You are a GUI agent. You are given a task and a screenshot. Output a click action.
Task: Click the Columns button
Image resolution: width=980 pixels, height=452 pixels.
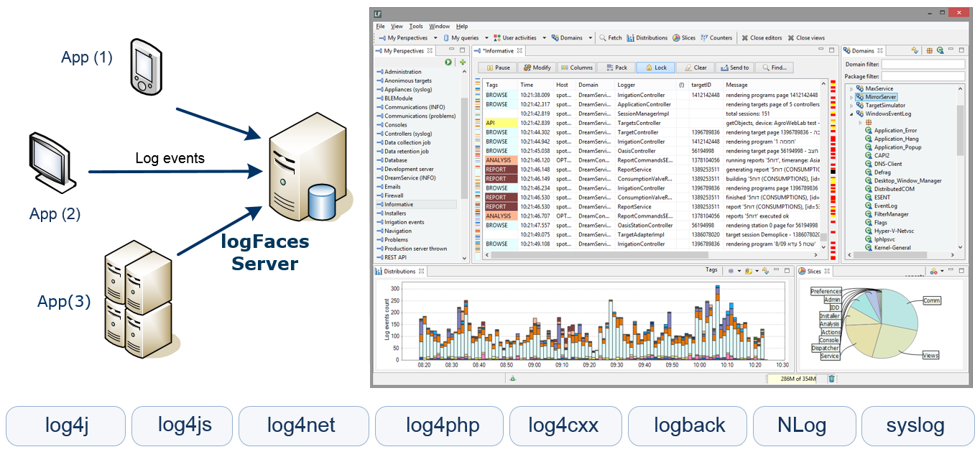(x=577, y=68)
